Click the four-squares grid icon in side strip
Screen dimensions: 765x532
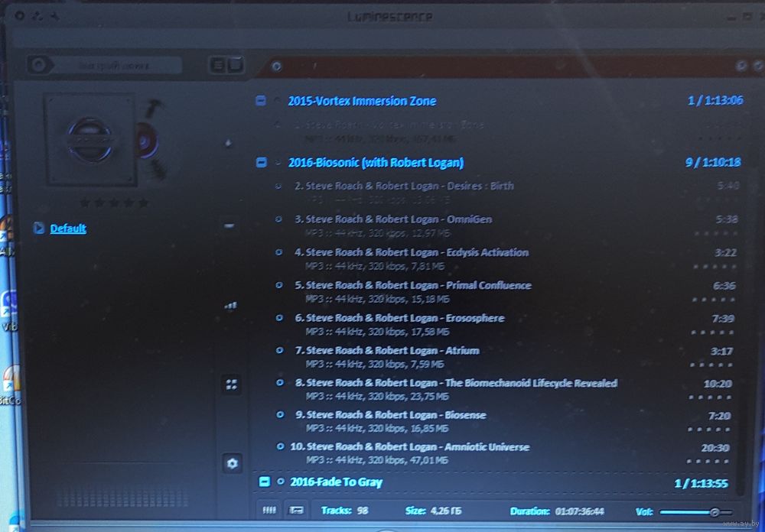pos(232,384)
